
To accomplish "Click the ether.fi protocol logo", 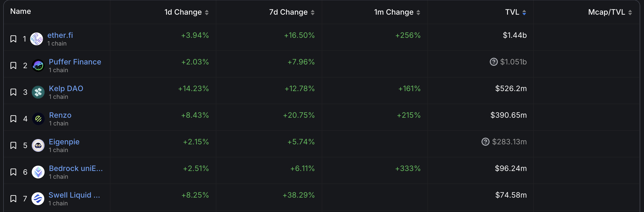I will tap(37, 39).
